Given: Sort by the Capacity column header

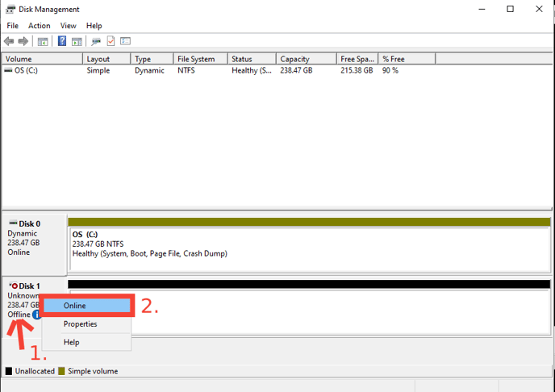Looking at the screenshot, I should pyautogui.click(x=307, y=59).
